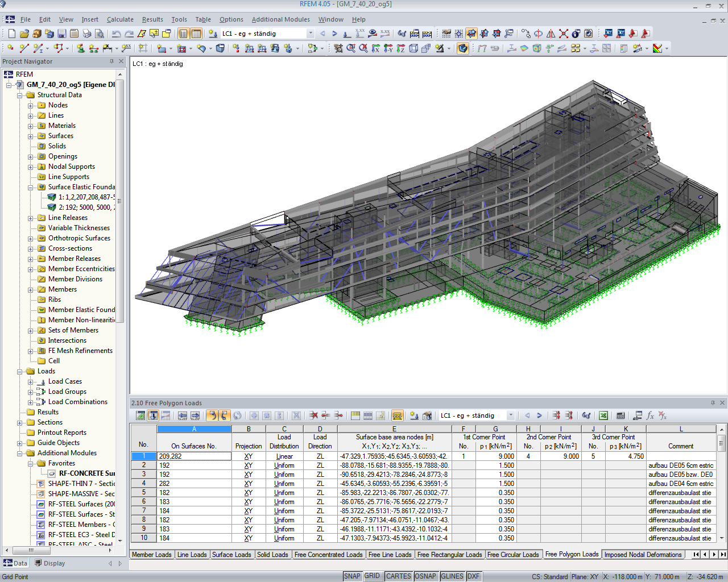Open the calculator in the table toolbar
The image size is (728, 582).
(621, 415)
